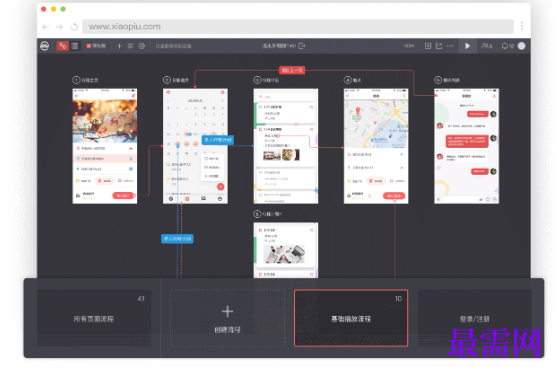Screen dimensions: 560x374
Task: Open the 所有页面流程 card showing 41
Action: click(x=94, y=318)
